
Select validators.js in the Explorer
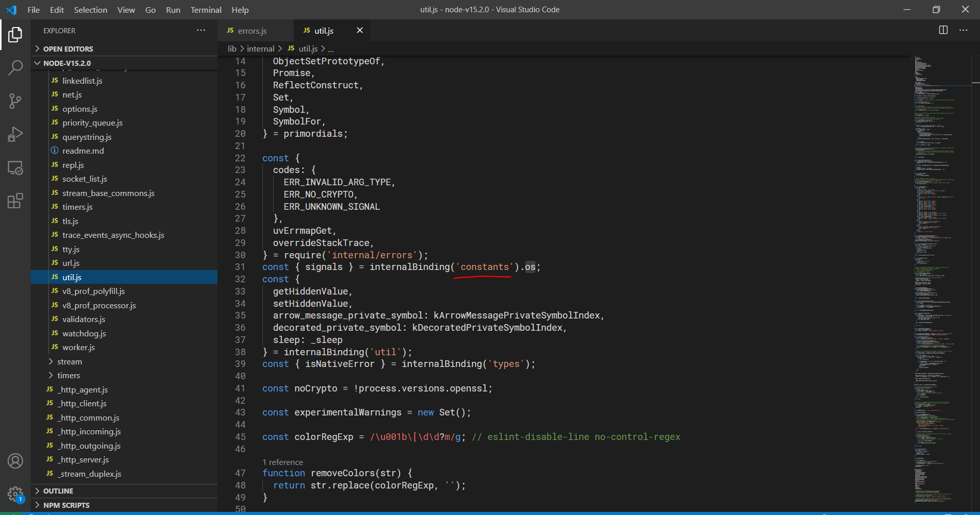click(x=84, y=319)
